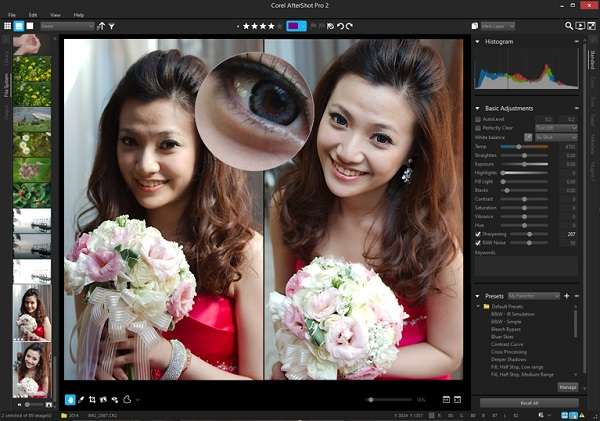Select the crop tool in the bottom toolbar

[x=92, y=399]
